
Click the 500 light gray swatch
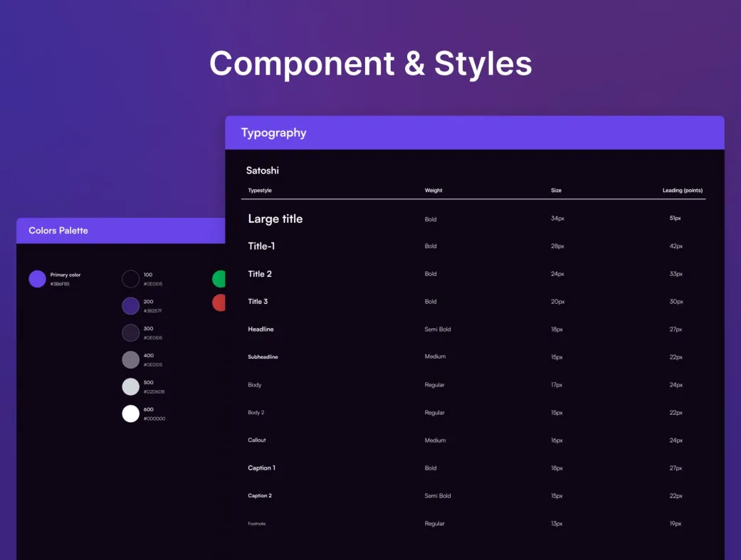[x=130, y=386]
